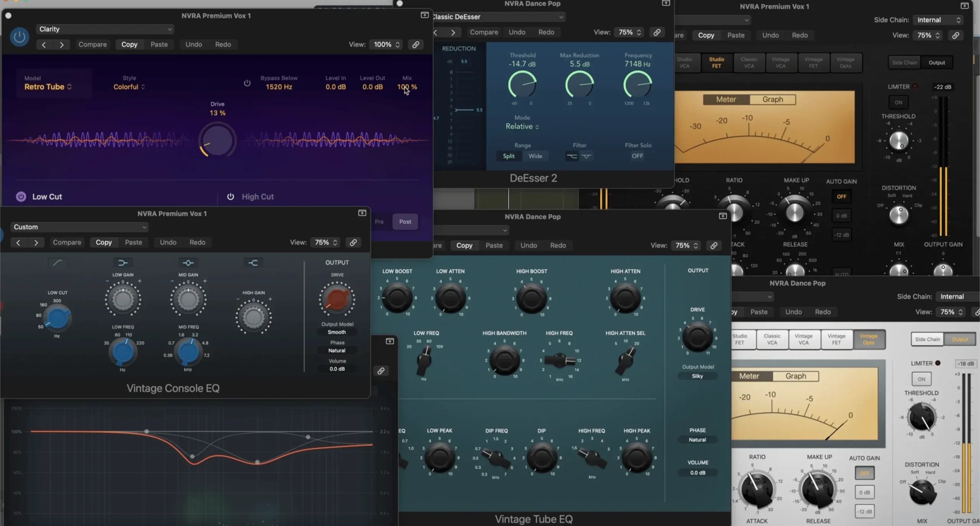Select the mid peak band icon in Vintage Console EQ

point(188,263)
